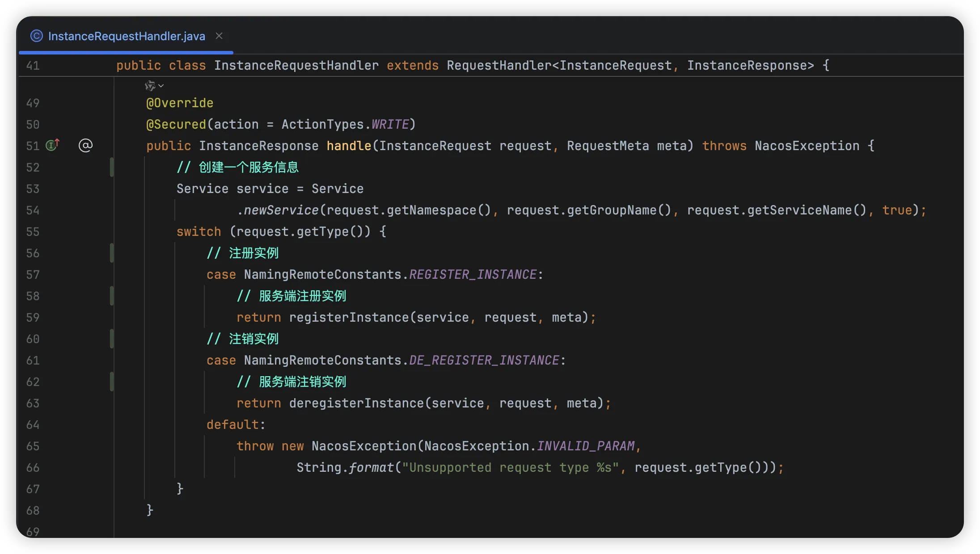The width and height of the screenshot is (980, 554).
Task: Close the InstanceRequestHandler.java tab
Action: click(x=219, y=36)
